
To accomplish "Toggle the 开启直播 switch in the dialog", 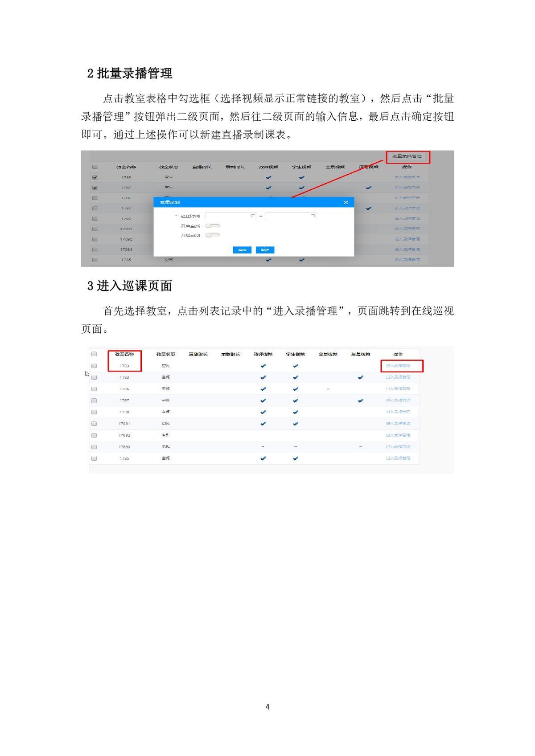I will coord(213,226).
